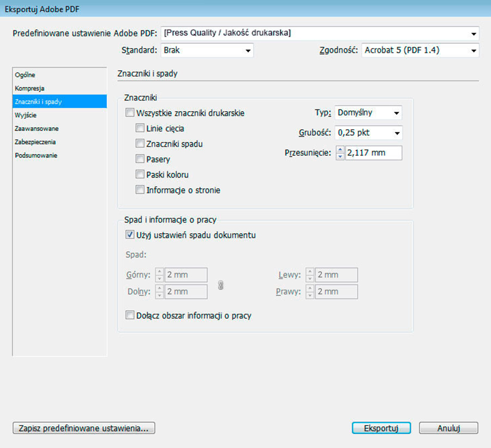The image size is (491, 448).
Task: Check Informacje o stronie
Action: (140, 190)
